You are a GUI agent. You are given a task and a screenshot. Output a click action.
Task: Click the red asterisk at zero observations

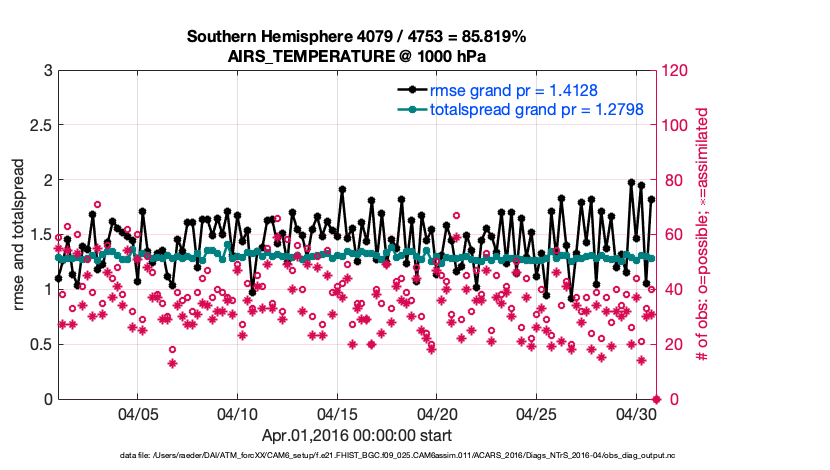pos(655,399)
